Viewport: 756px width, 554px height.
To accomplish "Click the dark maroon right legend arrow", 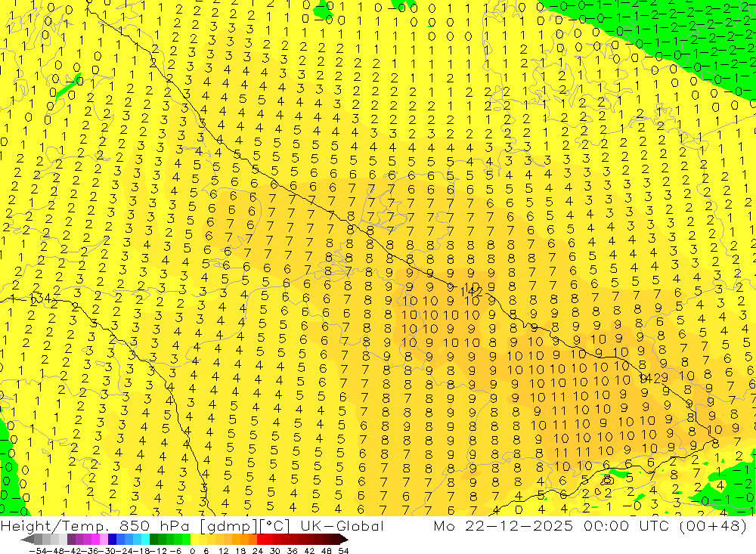I will 344,540.
